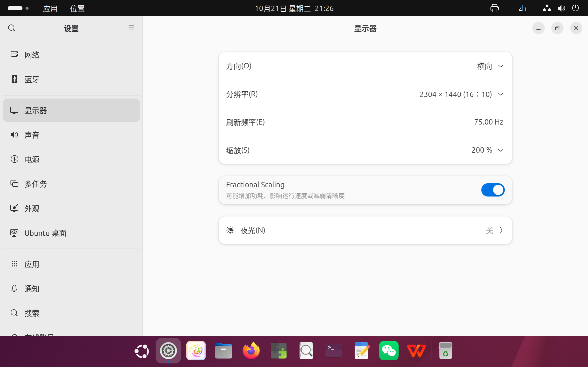This screenshot has width=588, height=367.
Task: Open the magnifier document viewer in dock
Action: [306, 351]
